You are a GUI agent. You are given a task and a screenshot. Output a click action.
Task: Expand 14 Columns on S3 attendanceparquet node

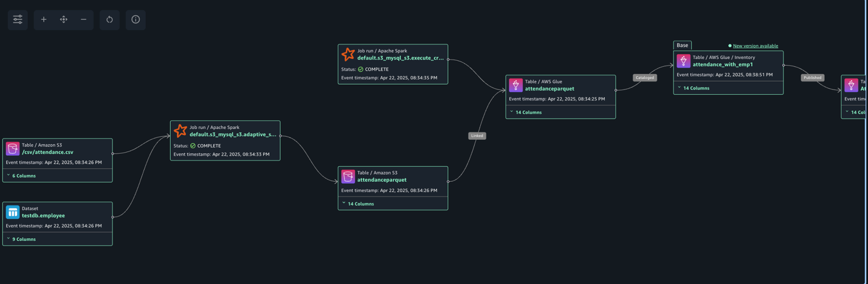358,204
